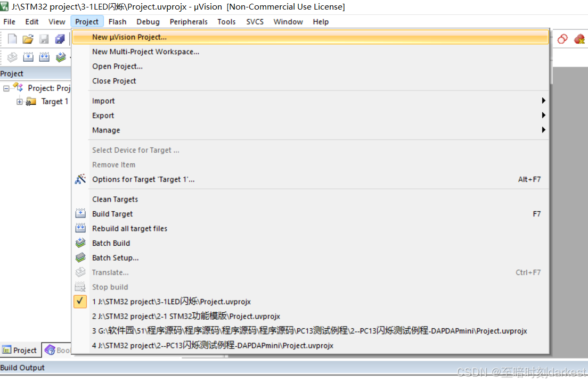
Task: Click the Open file folder icon
Action: tap(28, 39)
